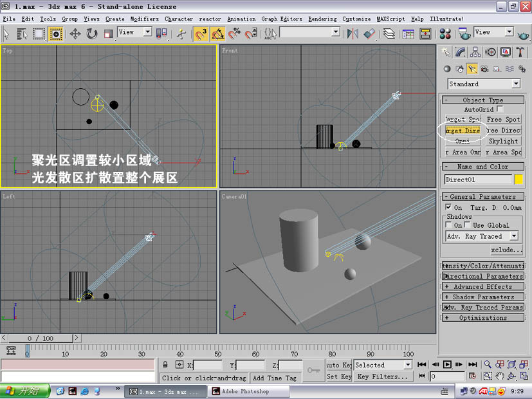
Task: Toggle the Window/Crossing selection mode
Action: 55,34
